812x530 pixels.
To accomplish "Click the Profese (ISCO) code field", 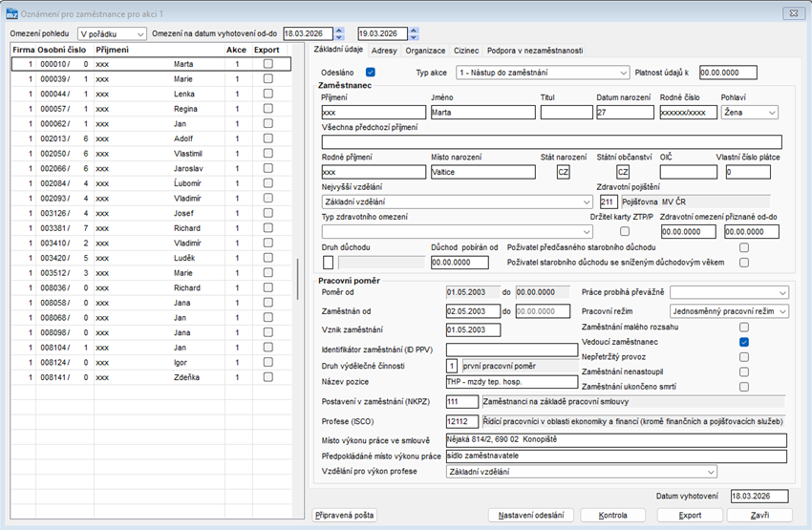I will click(462, 421).
